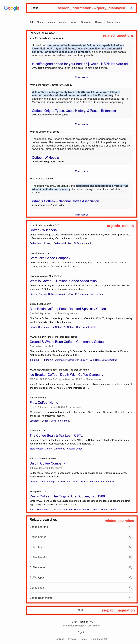
Task: Open the Britannica Coffee answer link
Action: (74, 111)
